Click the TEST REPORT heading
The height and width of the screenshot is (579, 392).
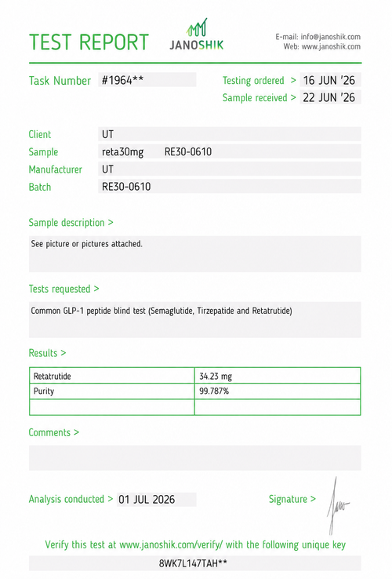point(89,42)
